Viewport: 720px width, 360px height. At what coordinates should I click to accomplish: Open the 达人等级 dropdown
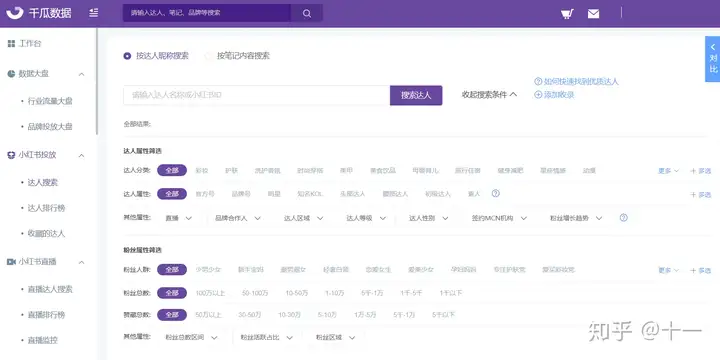366,218
